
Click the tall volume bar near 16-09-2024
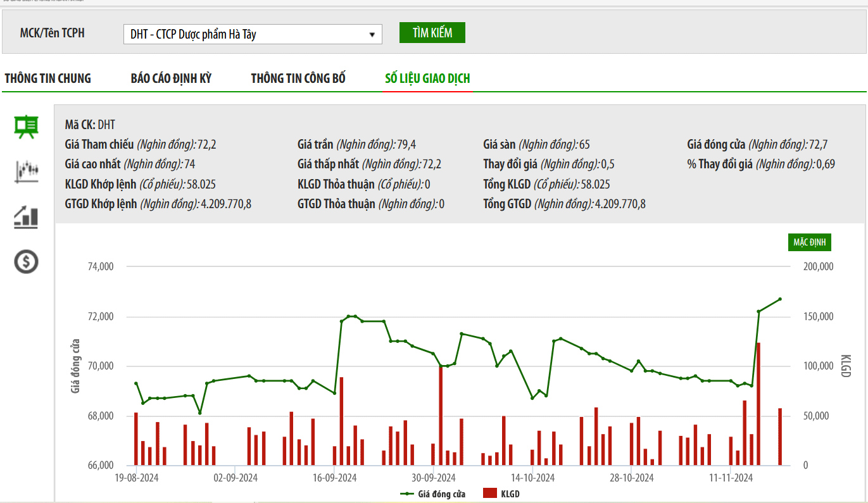point(341,421)
